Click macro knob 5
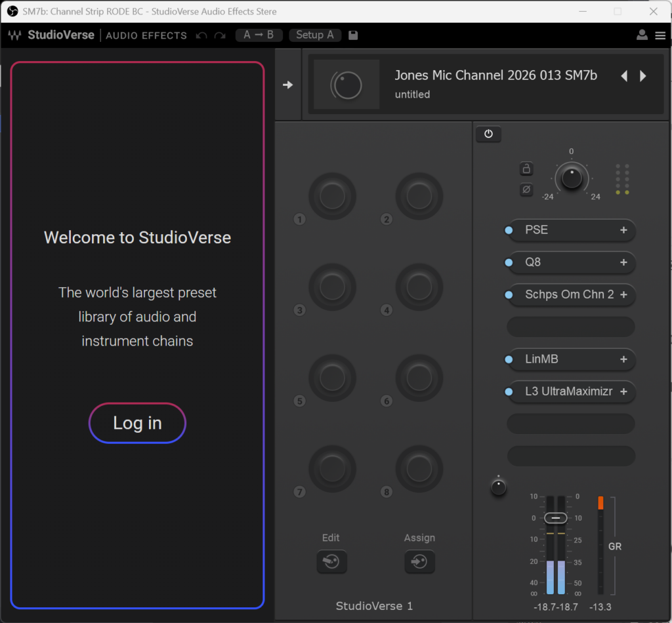The image size is (672, 623). [x=332, y=378]
